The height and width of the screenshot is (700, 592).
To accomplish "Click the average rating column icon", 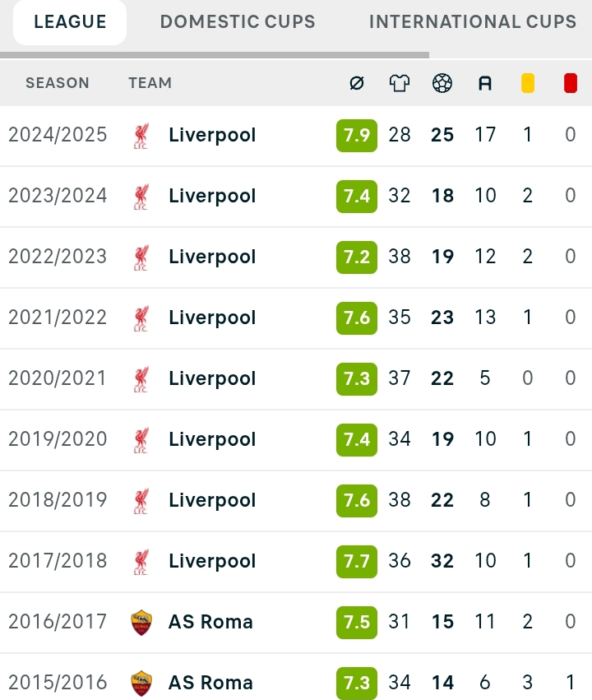I will [357, 83].
